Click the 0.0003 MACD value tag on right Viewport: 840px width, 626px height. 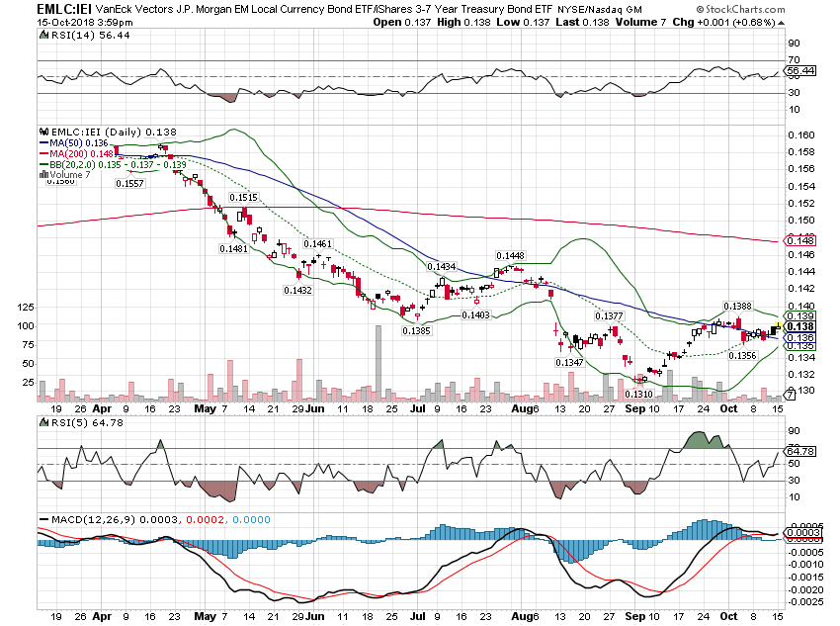(x=802, y=532)
